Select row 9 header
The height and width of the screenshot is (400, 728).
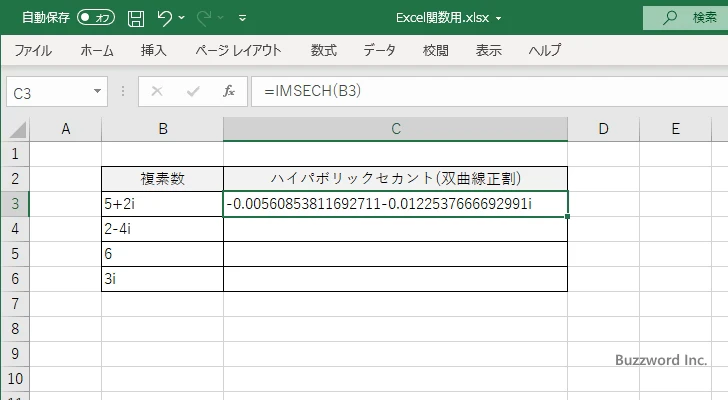coord(15,354)
